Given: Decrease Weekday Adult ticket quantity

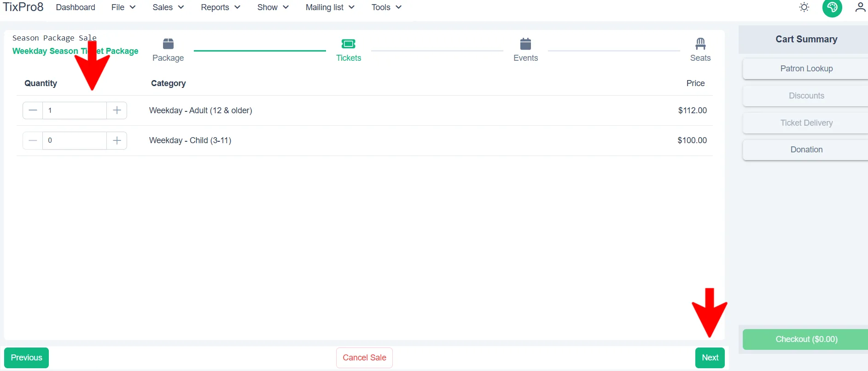Looking at the screenshot, I should pyautogui.click(x=33, y=110).
